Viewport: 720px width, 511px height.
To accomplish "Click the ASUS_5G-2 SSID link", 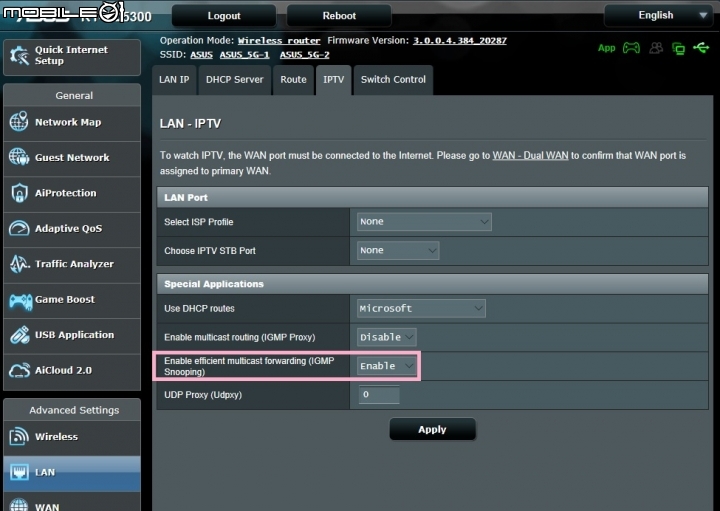I will [304, 55].
